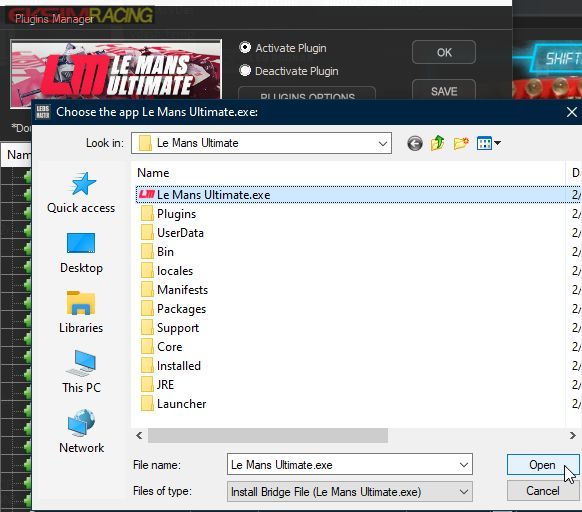Click the Cancel button
Image resolution: width=582 pixels, height=512 pixels.
pos(542,491)
